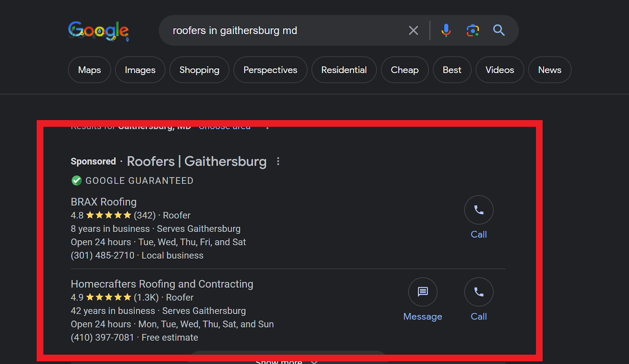Clear the search query with the X icon
The width and height of the screenshot is (629, 364).
pyautogui.click(x=413, y=30)
